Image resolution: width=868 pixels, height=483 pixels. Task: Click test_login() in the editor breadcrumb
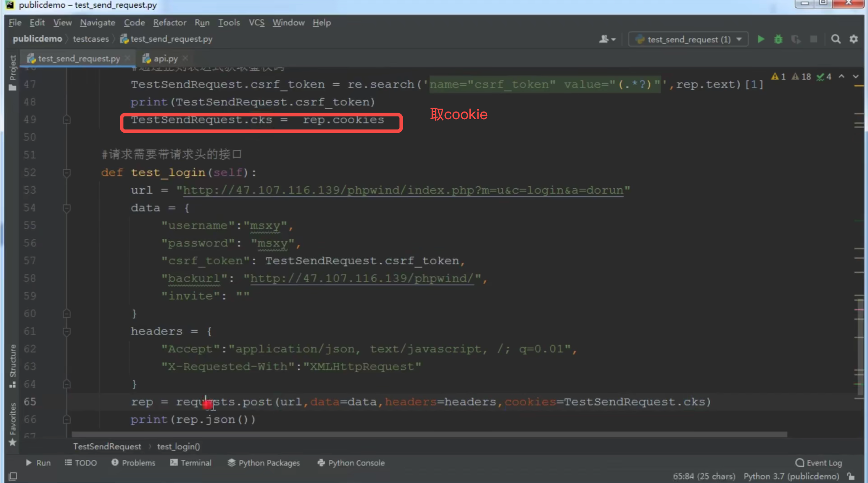coord(178,446)
